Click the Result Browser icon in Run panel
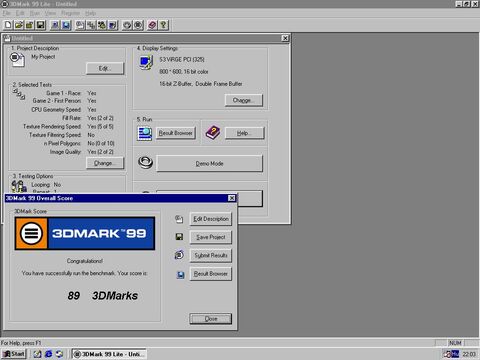Image resolution: width=480 pixels, height=360 pixels. coord(145,133)
